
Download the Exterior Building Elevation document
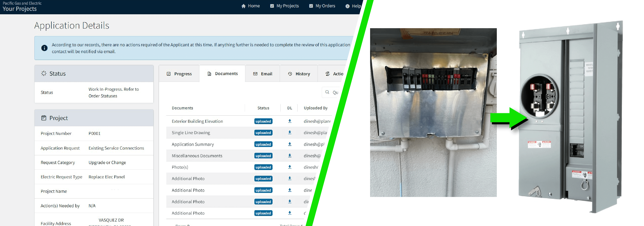[290, 121]
